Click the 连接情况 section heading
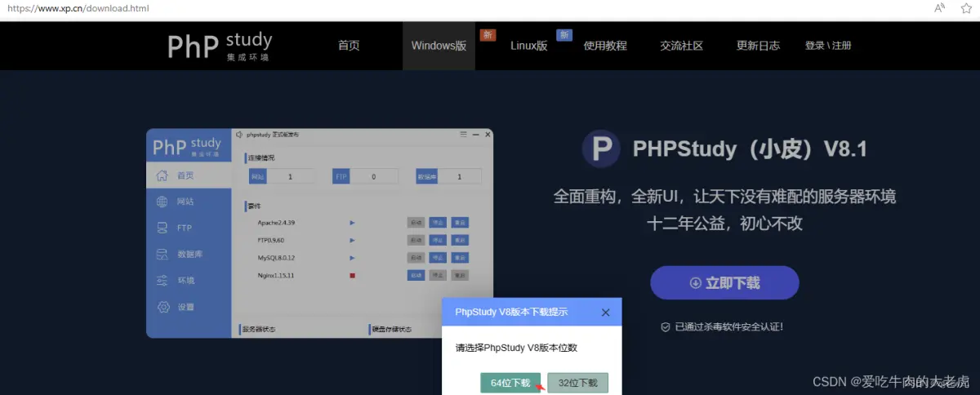The height and width of the screenshot is (395, 980). 261,157
